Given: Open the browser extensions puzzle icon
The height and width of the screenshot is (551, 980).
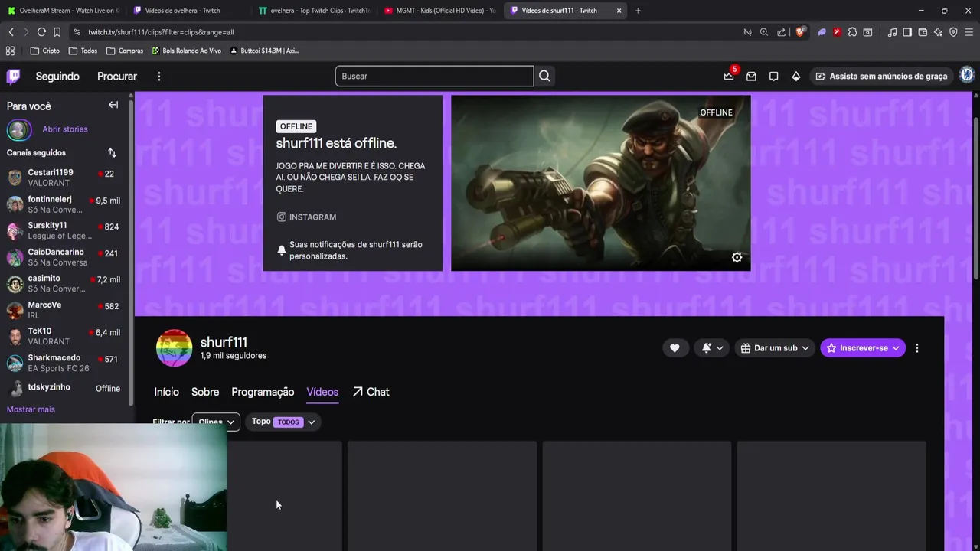Looking at the screenshot, I should 852,32.
